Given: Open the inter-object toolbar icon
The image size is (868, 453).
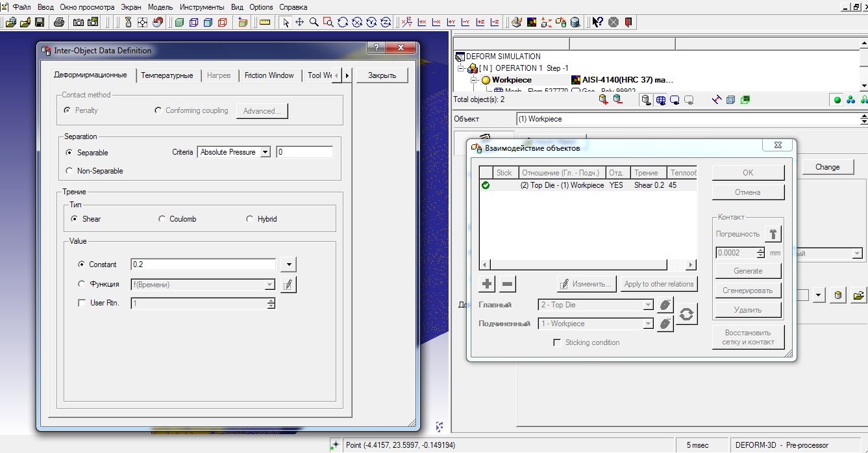Looking at the screenshot, I should 560,22.
